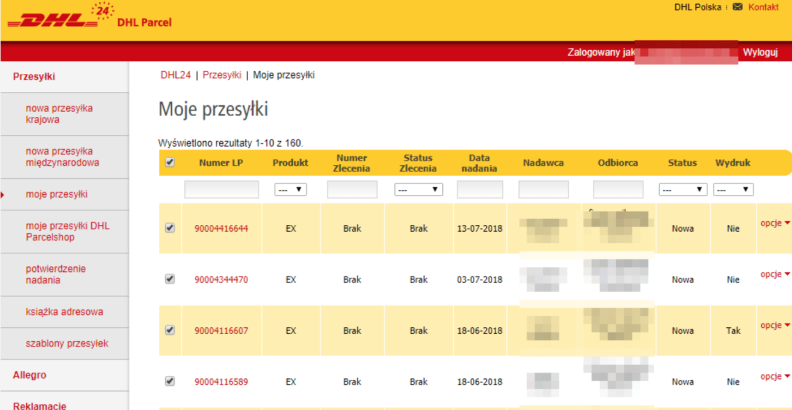Uncheck the checkbox for shipment 90004116589
Image resolution: width=792 pixels, height=410 pixels.
170,381
